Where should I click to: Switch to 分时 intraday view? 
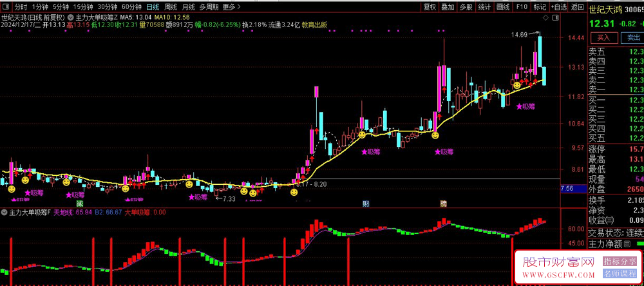(21, 7)
